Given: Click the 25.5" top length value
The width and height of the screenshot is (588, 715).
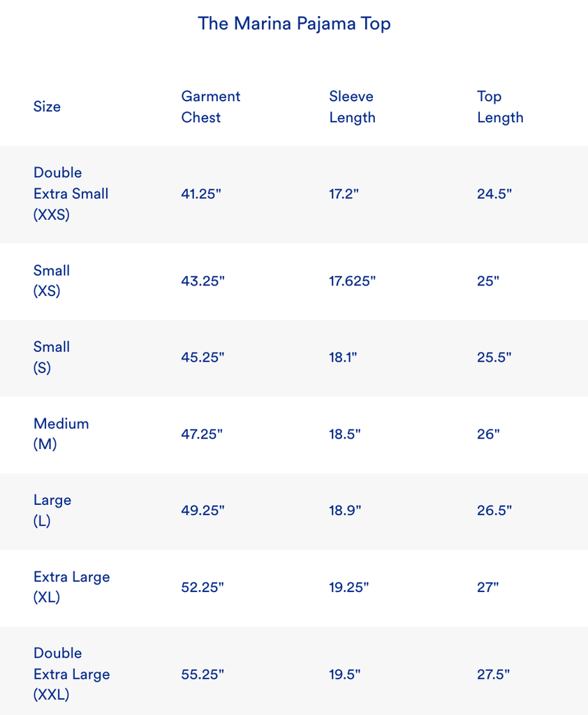Looking at the screenshot, I should (x=494, y=357).
